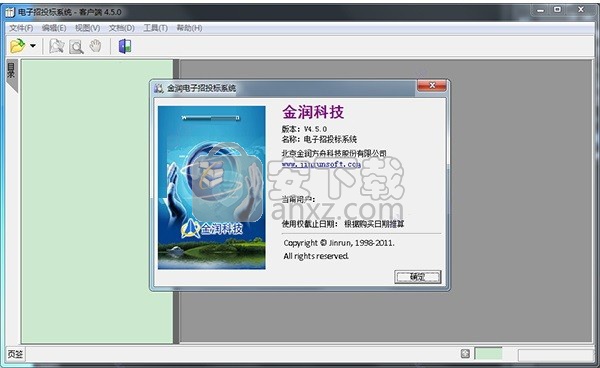Minimize the main application window
Screen dimensions: 600x368
(x=540, y=10)
